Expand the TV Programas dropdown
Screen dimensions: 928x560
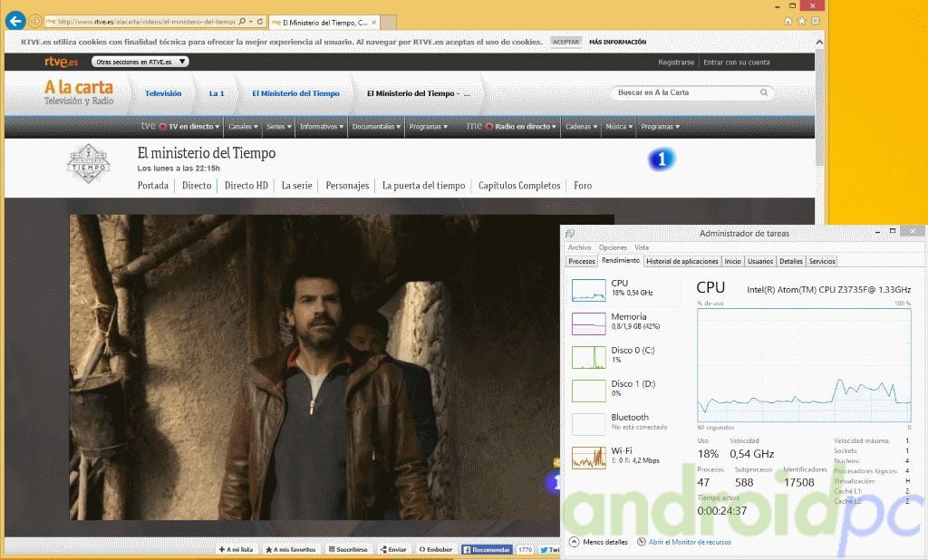(429, 127)
